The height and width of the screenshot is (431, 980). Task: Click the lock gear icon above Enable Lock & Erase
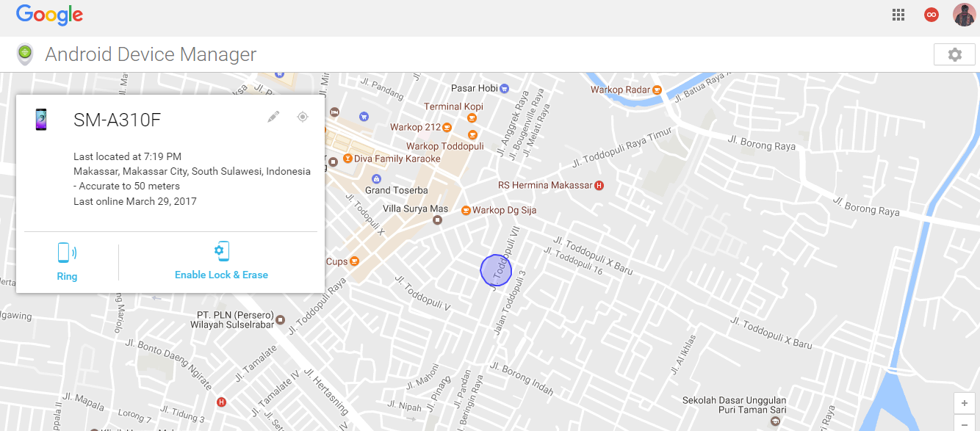221,250
